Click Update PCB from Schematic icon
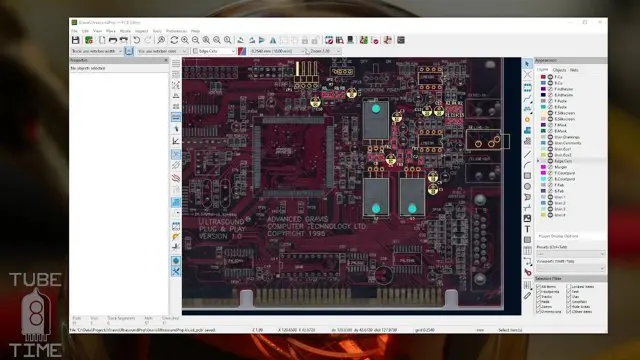Image resolution: width=640 pixels, height=360 pixels. pos(363,40)
